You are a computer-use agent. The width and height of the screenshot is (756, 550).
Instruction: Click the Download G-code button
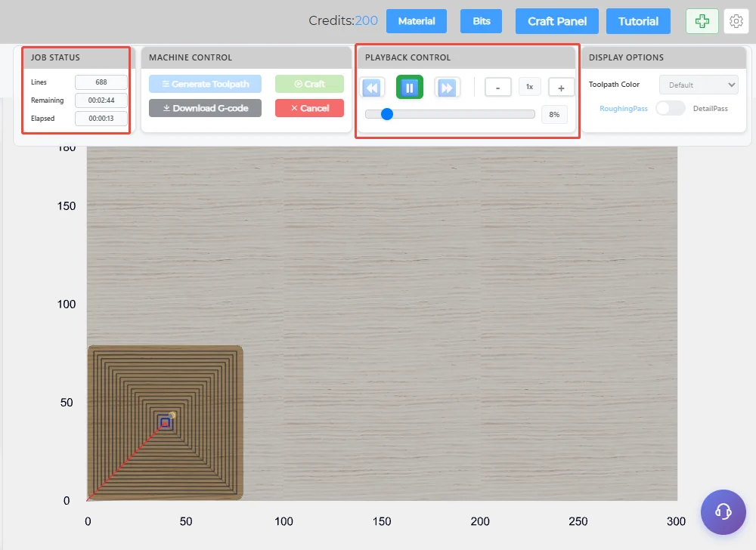click(206, 108)
